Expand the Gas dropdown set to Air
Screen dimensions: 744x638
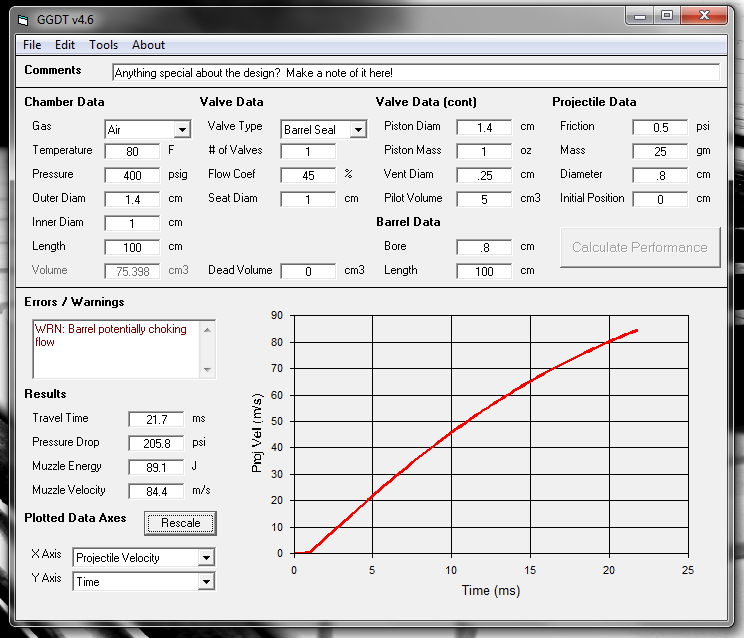(181, 130)
